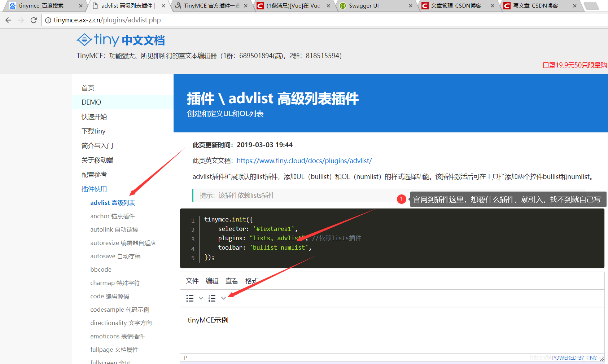
Task: Select autoresize 编辑器自适应 in sidebar
Action: (x=123, y=243)
